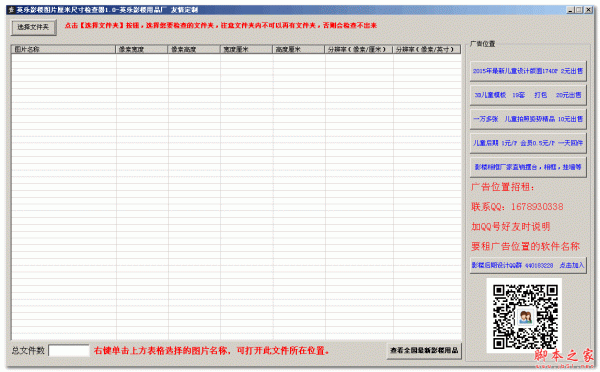Click the 联系QQ: 1678930338 text

pos(517,207)
